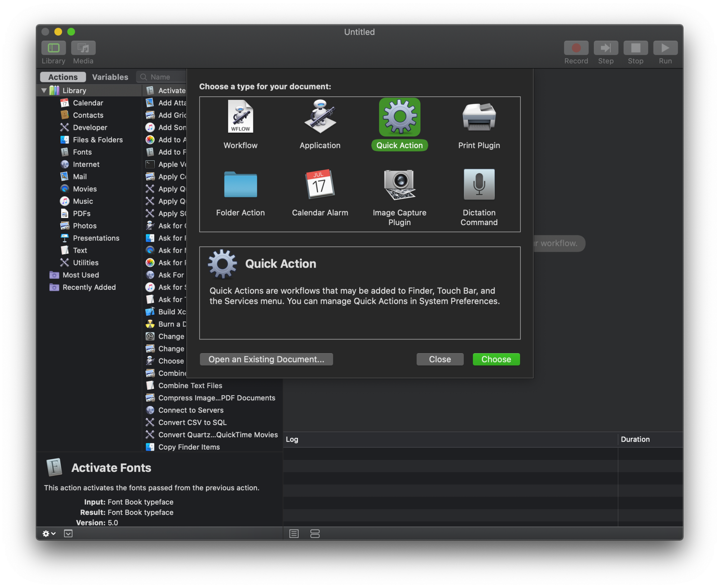
Task: Select the Image Capture Plugin type
Action: [399, 197]
